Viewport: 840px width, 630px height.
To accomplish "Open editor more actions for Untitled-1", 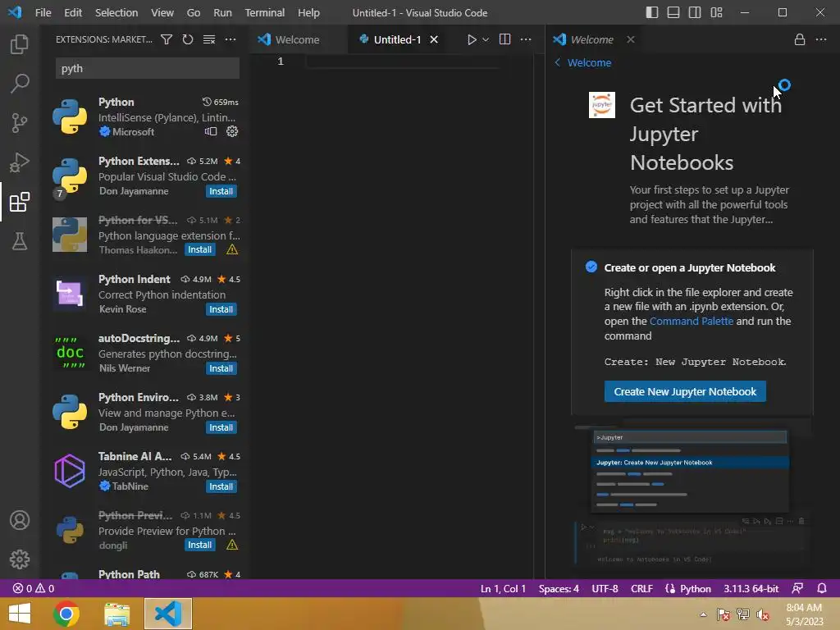I will pos(526,39).
